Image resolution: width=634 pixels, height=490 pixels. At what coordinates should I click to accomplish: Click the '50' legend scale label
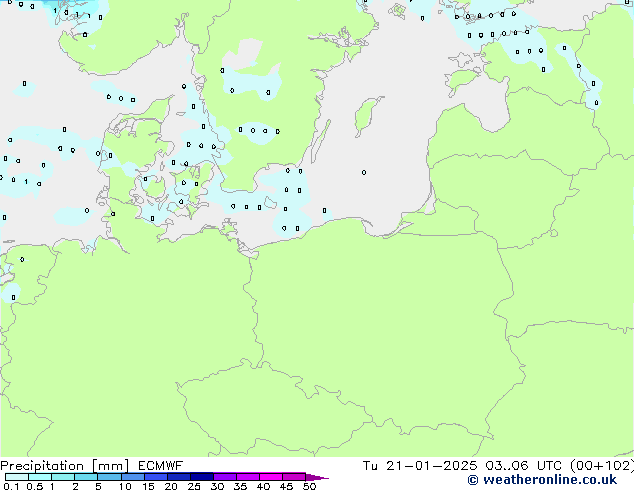[x=309, y=486]
